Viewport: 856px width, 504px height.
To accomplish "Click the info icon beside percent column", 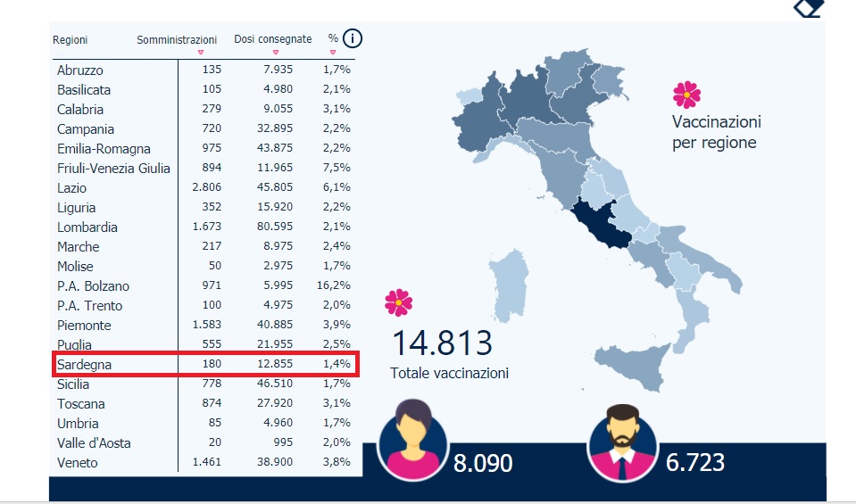I will tap(353, 38).
